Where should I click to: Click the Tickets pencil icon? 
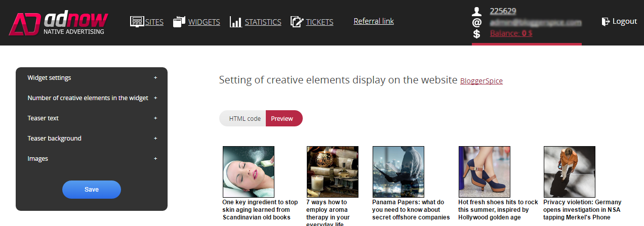(297, 22)
